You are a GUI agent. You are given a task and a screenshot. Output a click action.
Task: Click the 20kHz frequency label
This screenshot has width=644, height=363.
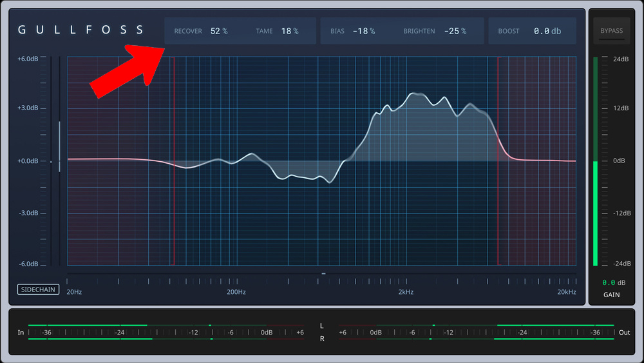click(566, 292)
